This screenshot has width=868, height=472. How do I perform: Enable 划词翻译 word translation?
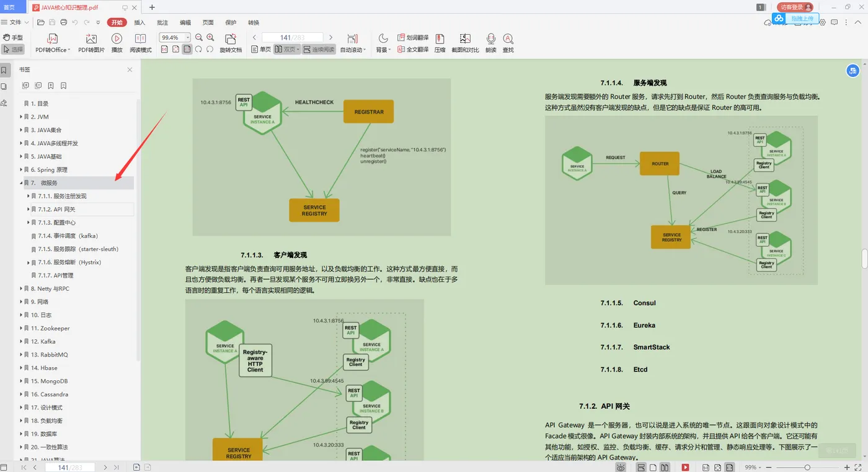pyautogui.click(x=412, y=37)
